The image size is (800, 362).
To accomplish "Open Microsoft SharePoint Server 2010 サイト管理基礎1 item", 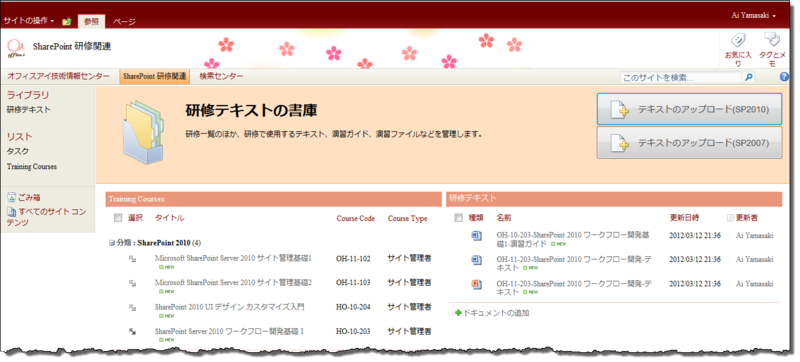I will pyautogui.click(x=233, y=258).
